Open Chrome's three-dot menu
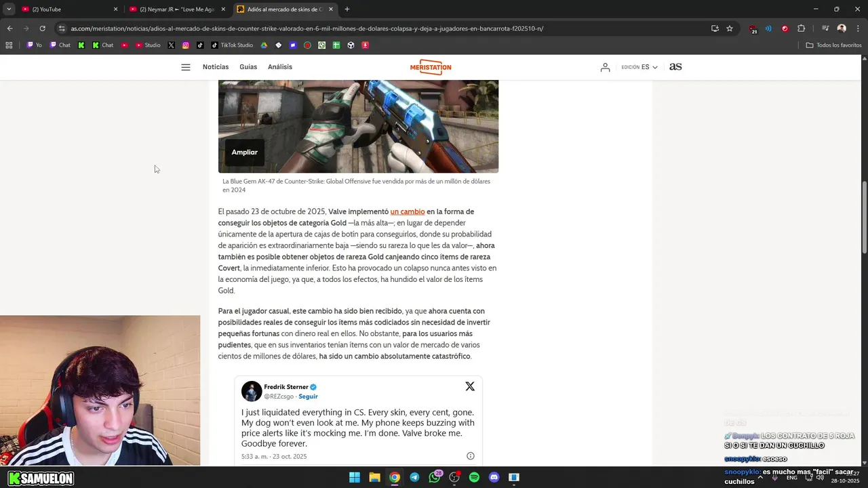868x488 pixels. point(858,28)
